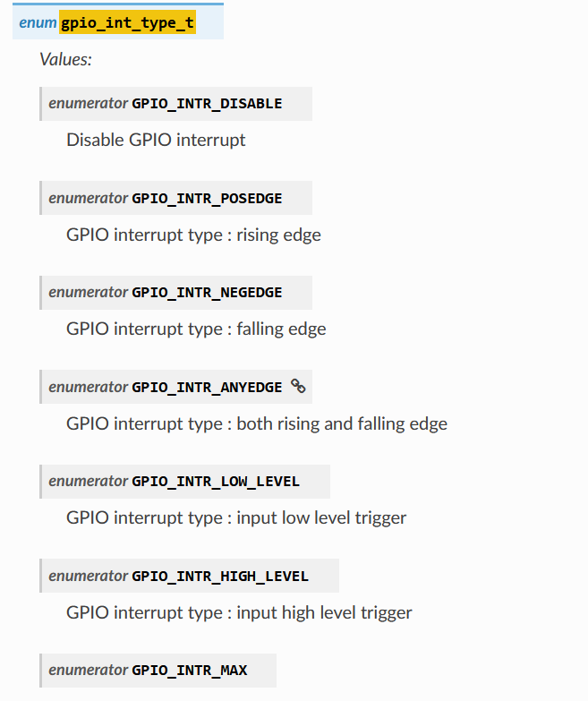
Task: Click the GPIO_INTR_NEGEDGE enumerator name
Action: pyautogui.click(x=207, y=292)
